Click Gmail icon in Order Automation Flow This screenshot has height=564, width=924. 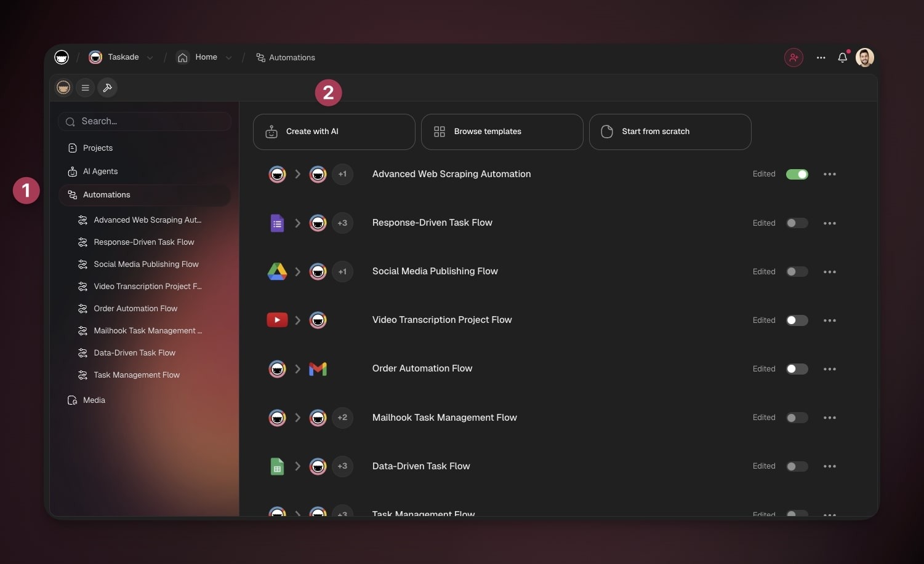(318, 369)
